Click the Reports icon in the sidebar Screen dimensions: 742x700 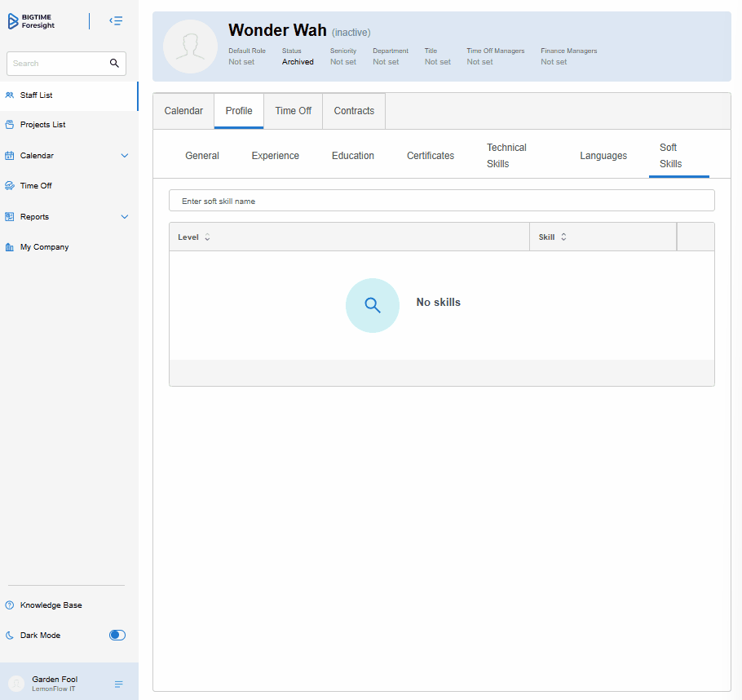click(x=10, y=216)
